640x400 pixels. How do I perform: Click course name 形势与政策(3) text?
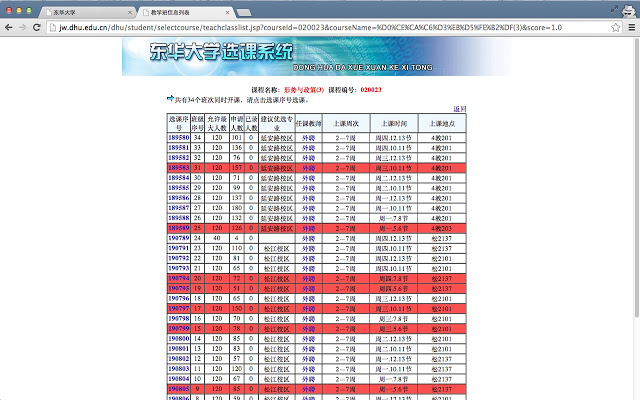pos(304,90)
